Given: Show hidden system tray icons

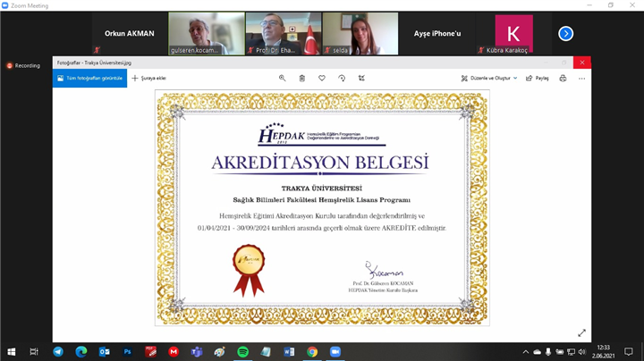Looking at the screenshot, I should point(526,351).
